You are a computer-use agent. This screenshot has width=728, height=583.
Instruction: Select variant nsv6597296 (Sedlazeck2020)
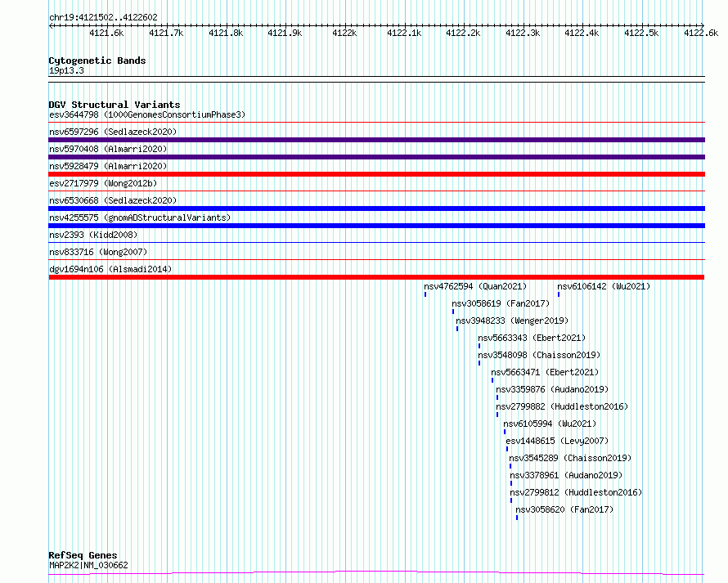pos(113,132)
